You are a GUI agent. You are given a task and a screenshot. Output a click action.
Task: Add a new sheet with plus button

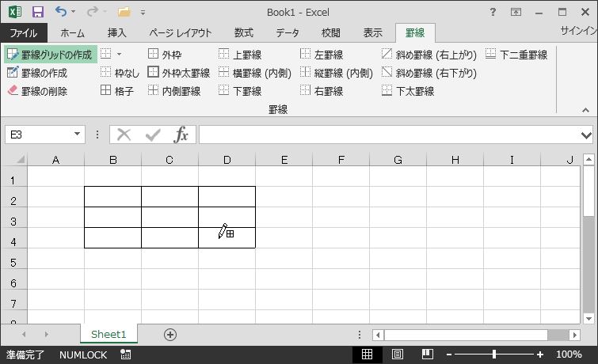[x=170, y=335]
